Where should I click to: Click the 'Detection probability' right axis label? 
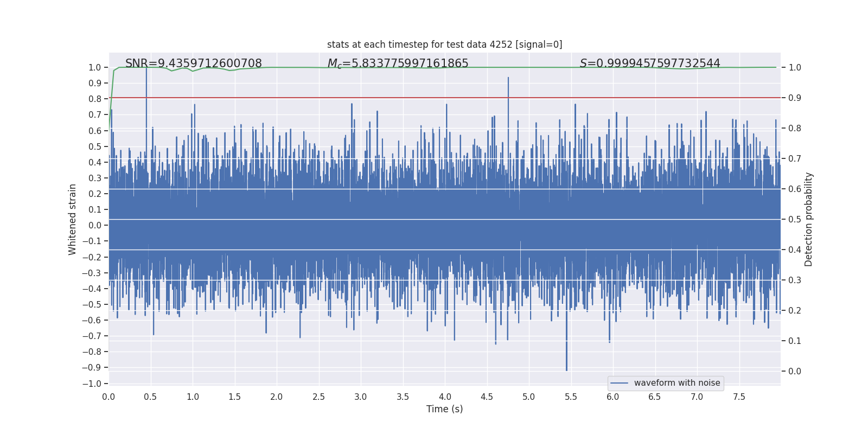809,219
